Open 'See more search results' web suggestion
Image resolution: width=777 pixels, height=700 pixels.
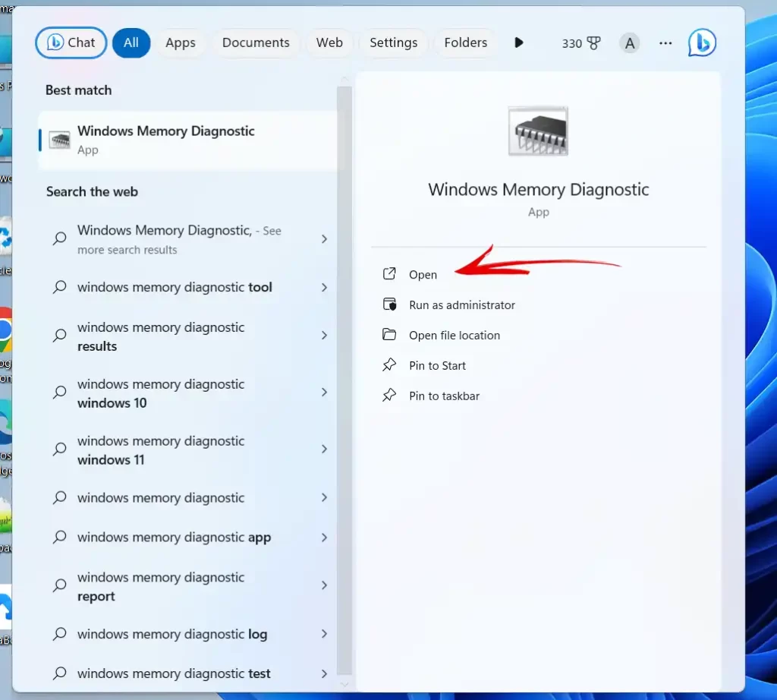click(x=188, y=239)
